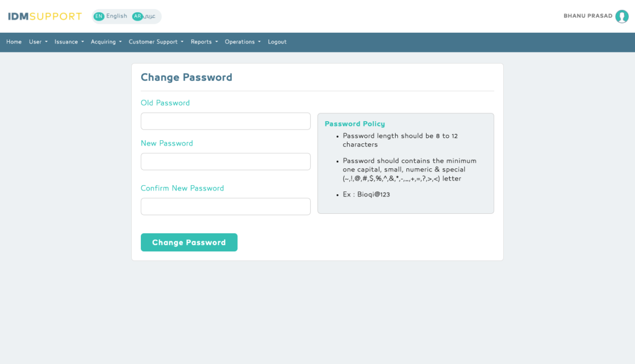The image size is (635, 364).
Task: Open the Issuance dropdown menu
Action: [x=69, y=42]
